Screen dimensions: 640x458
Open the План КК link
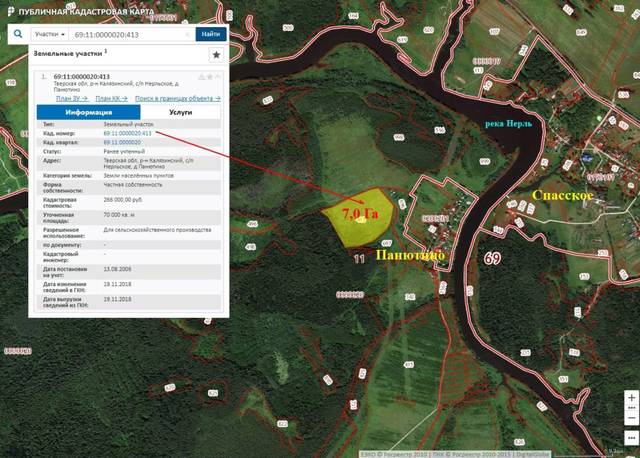click(110, 98)
